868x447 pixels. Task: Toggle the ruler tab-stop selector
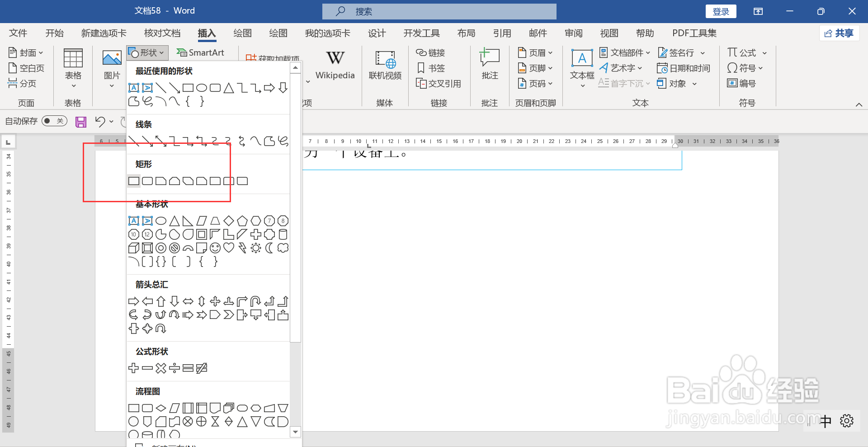[x=8, y=142]
